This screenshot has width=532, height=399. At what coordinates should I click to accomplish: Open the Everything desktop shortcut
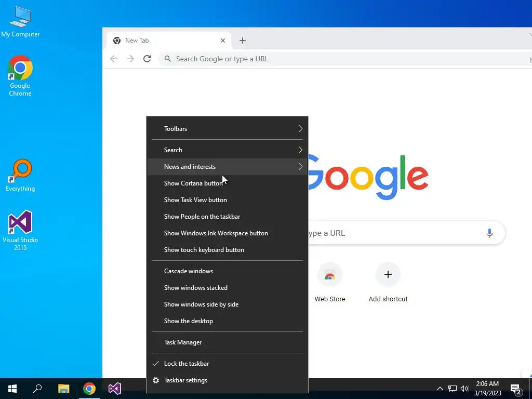pos(20,176)
